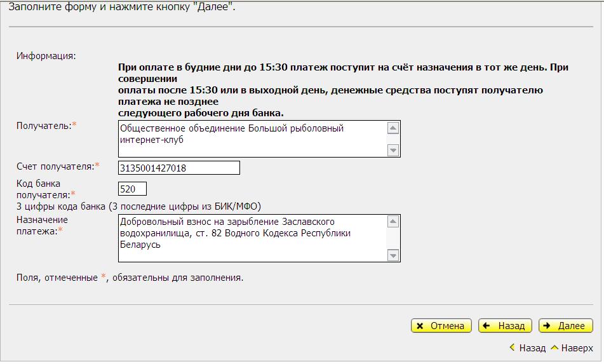Image resolution: width=604 pixels, height=364 pixels.
Task: Hit scroll up arrow in Назначение платежа box
Action: pos(393,222)
